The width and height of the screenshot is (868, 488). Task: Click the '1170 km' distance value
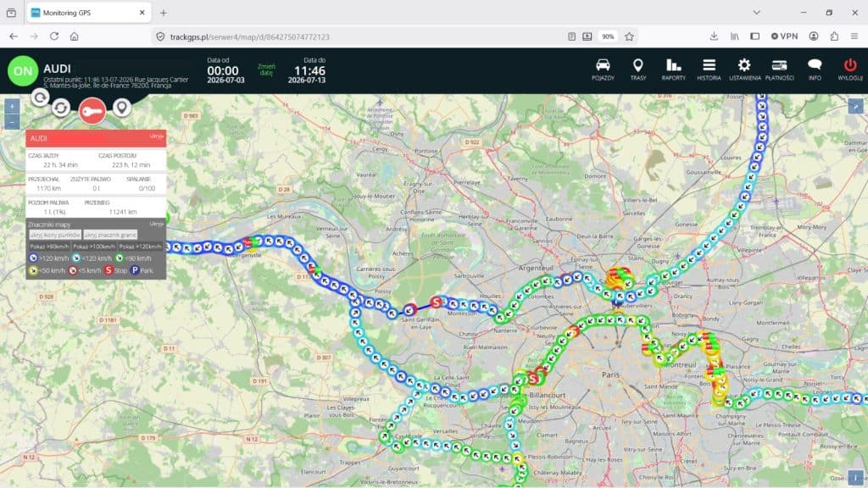click(x=48, y=189)
